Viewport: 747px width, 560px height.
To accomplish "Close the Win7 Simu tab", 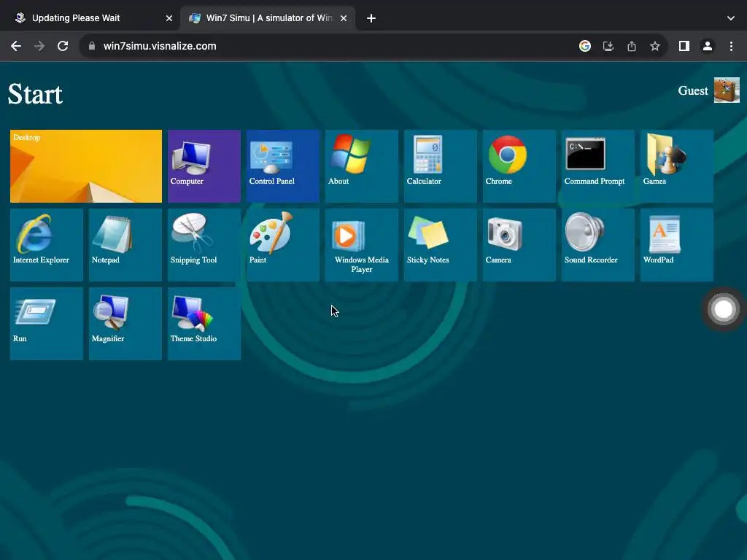I will [344, 18].
